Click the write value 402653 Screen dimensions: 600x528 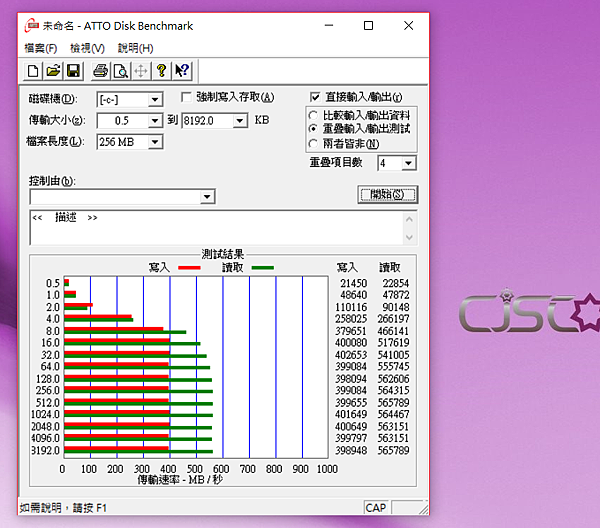pos(351,355)
